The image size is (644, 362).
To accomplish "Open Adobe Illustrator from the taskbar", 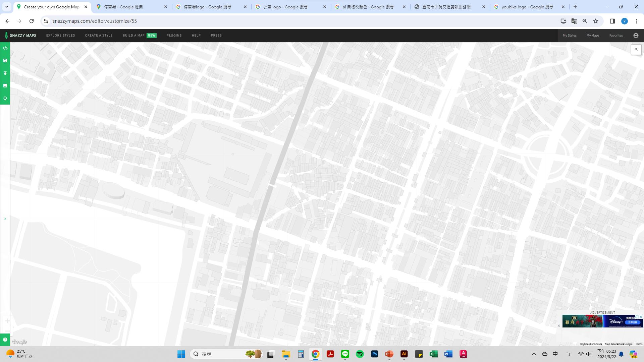I will click(x=404, y=354).
